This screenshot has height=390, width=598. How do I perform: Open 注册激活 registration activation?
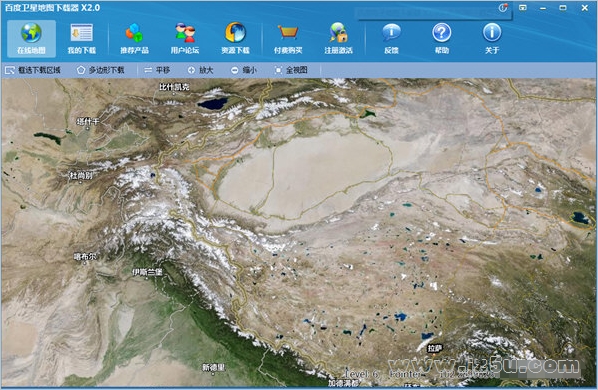click(338, 39)
